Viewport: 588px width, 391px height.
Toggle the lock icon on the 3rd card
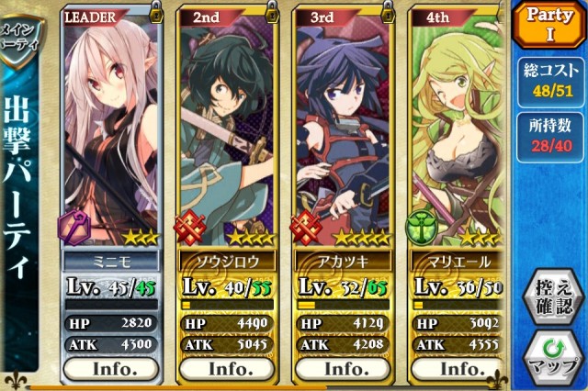pyautogui.click(x=388, y=12)
